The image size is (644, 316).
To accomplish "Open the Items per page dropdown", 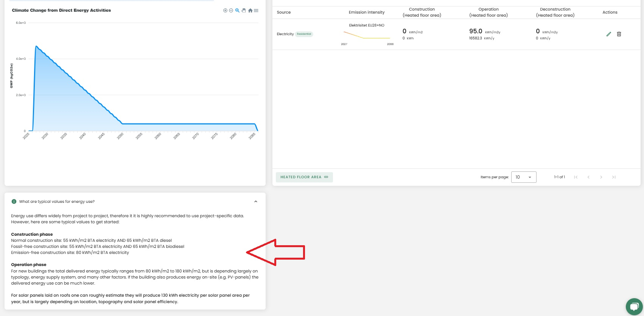I will pos(523,177).
